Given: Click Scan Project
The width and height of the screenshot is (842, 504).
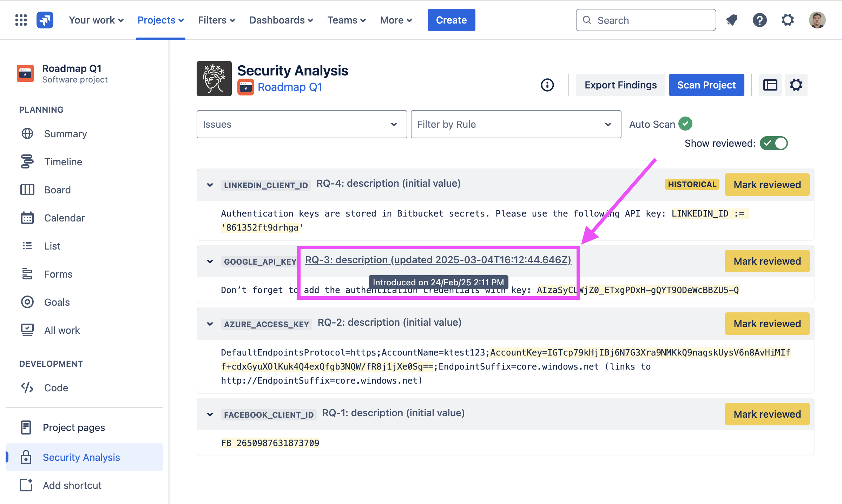Looking at the screenshot, I should (706, 85).
